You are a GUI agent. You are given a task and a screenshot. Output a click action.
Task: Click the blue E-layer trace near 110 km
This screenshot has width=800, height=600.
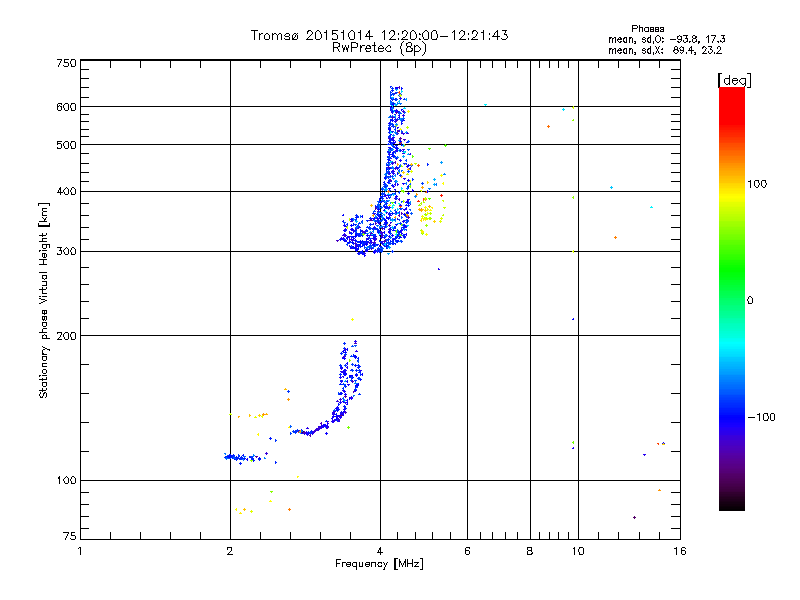pyautogui.click(x=245, y=457)
